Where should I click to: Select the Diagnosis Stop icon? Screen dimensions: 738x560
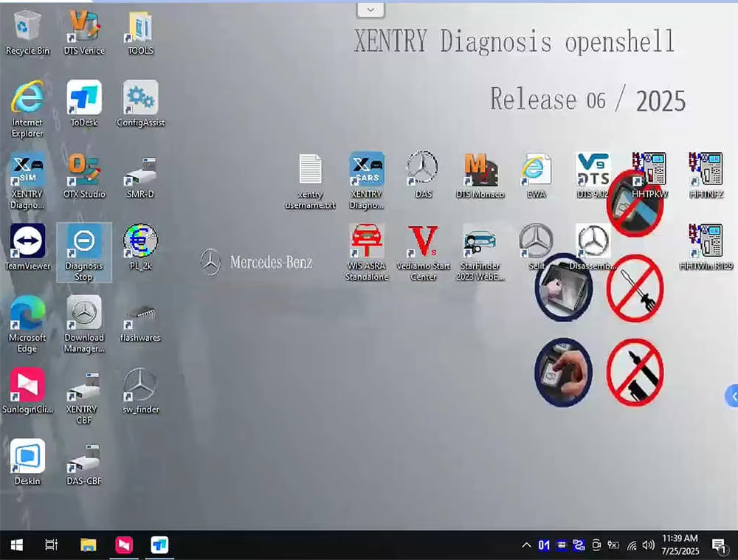[x=83, y=243]
